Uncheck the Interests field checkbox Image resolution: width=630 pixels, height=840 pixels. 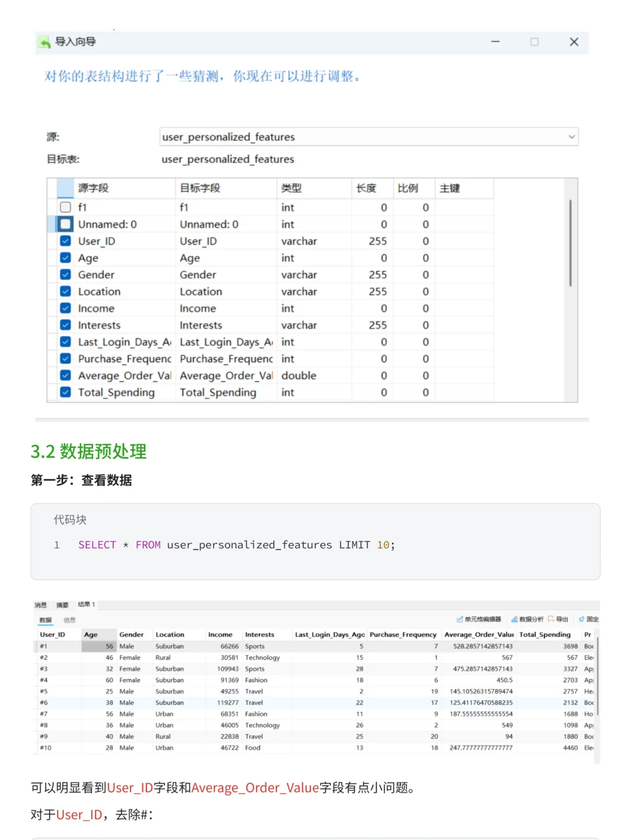tap(65, 325)
